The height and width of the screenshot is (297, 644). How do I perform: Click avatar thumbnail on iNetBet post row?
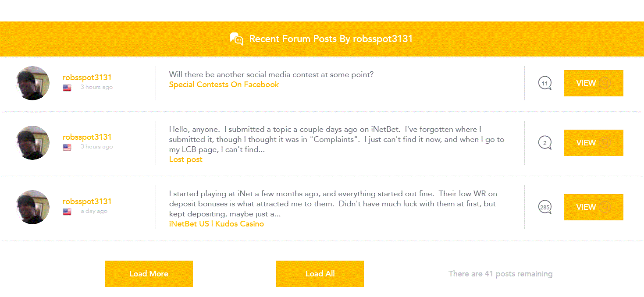(x=33, y=207)
